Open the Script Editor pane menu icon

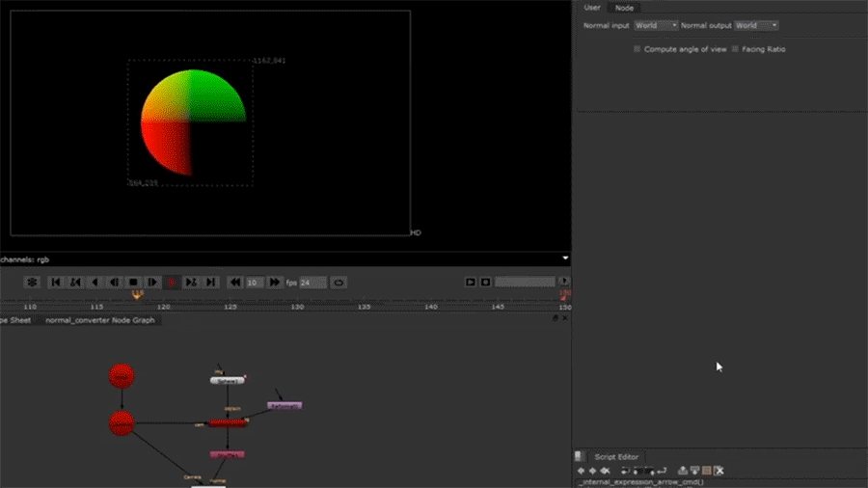pyautogui.click(x=579, y=456)
